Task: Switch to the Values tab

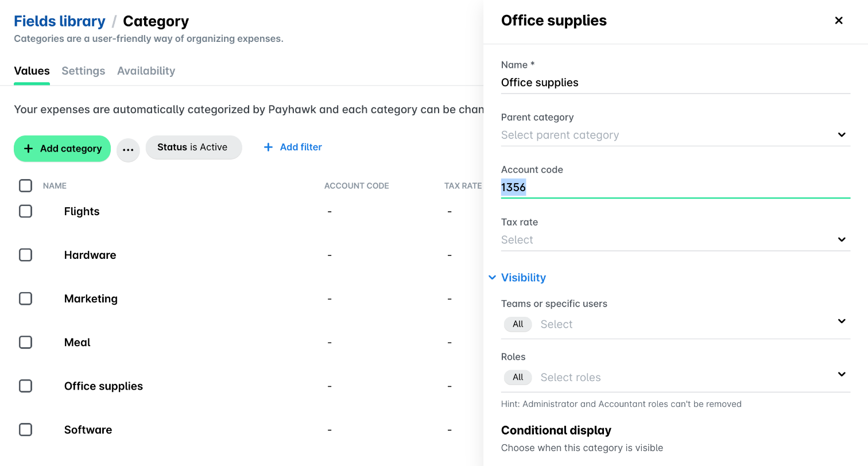Action: (32, 71)
